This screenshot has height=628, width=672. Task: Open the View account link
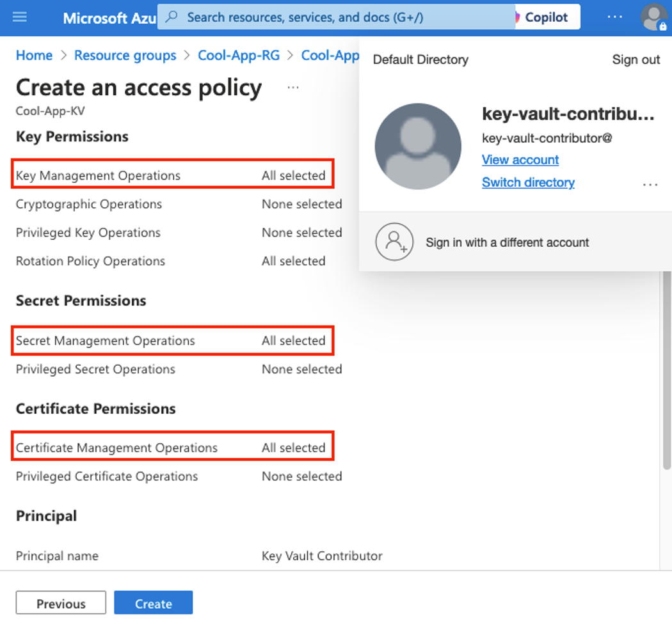(520, 159)
